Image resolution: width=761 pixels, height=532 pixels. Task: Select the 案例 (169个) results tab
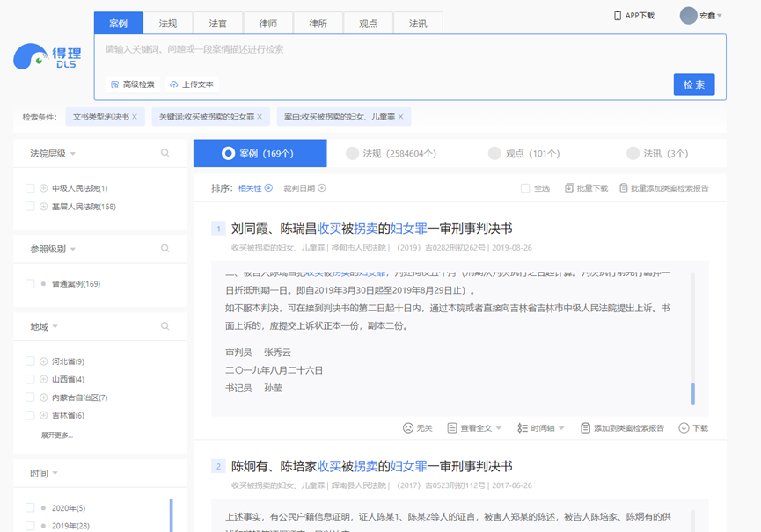coord(260,153)
